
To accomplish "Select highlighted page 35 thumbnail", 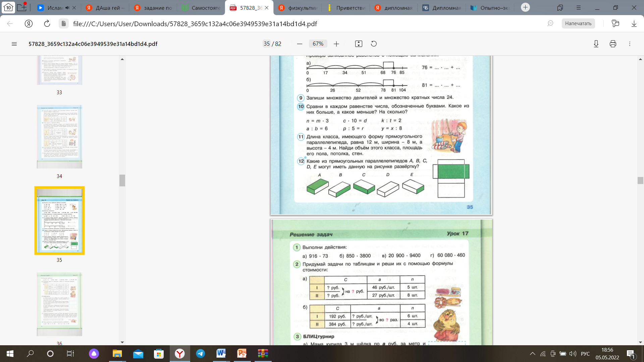I will tap(59, 221).
